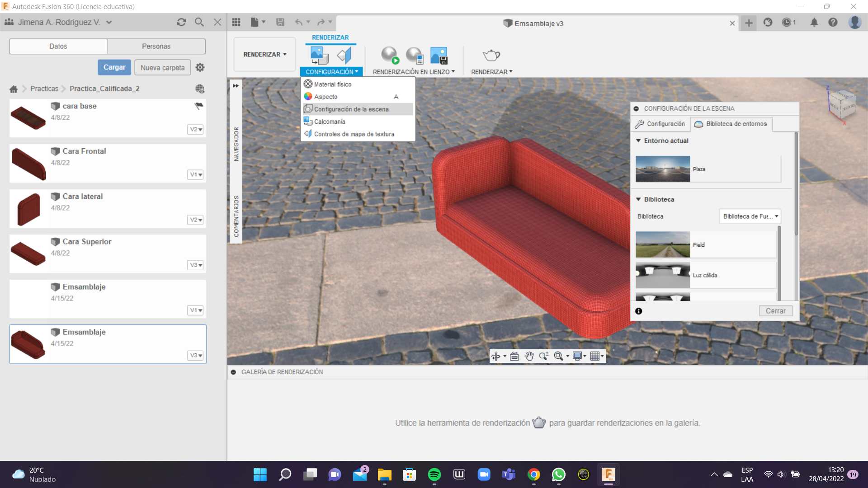Select Material físico menu item
Image resolution: width=868 pixels, height=488 pixels.
tap(358, 84)
